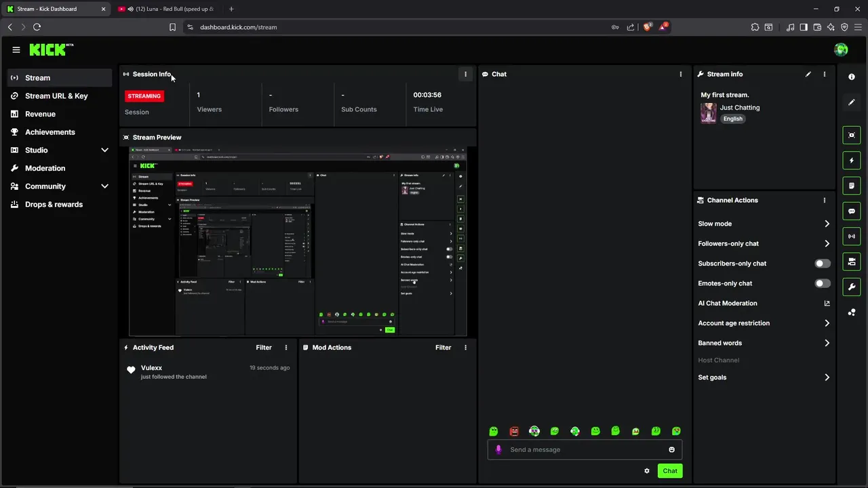
Task: Switch to Luna Red Bull browser tab
Action: 166,9
